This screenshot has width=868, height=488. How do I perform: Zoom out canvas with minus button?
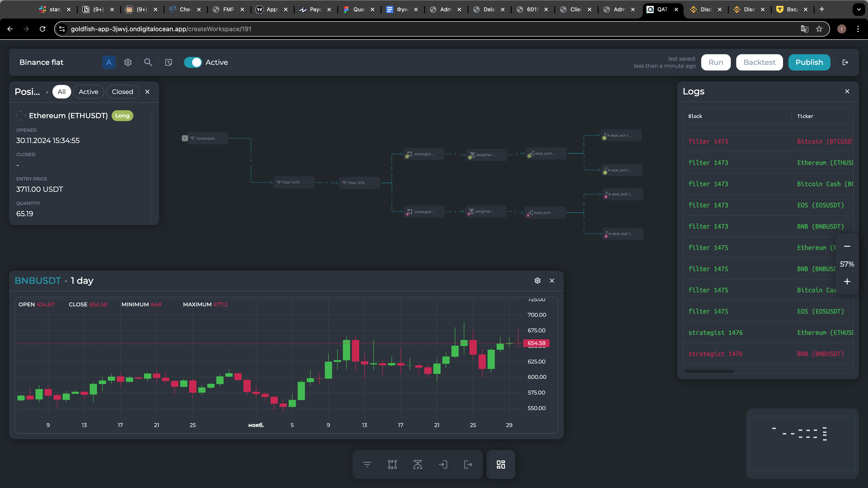847,246
